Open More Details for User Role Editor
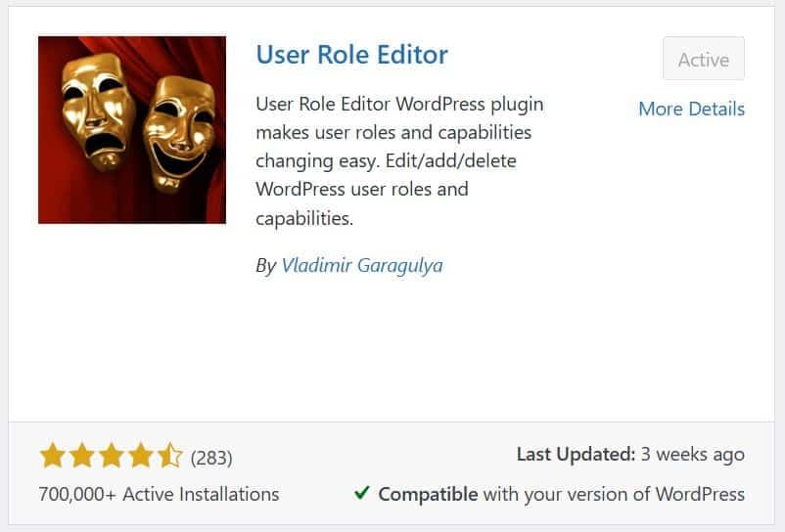The height and width of the screenshot is (532, 785). point(691,109)
